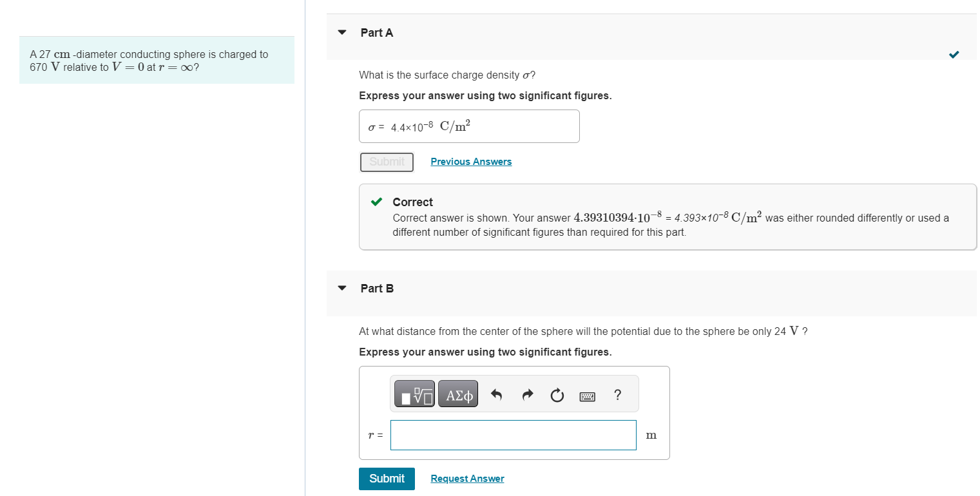The height and width of the screenshot is (496, 980).
Task: Focus the r = answer input field
Action: point(513,435)
